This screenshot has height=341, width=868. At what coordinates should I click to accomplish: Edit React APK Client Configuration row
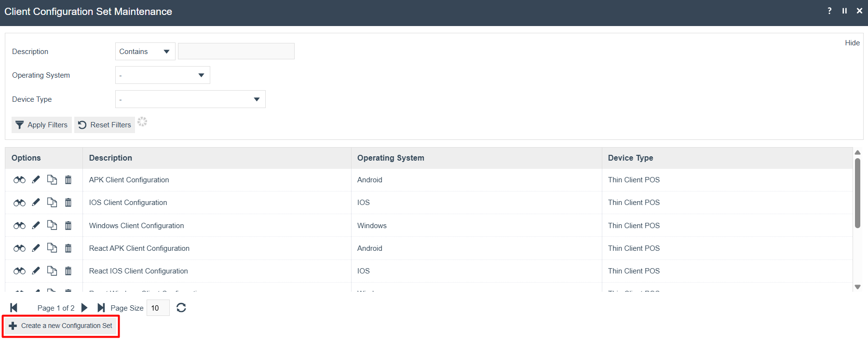(36, 248)
